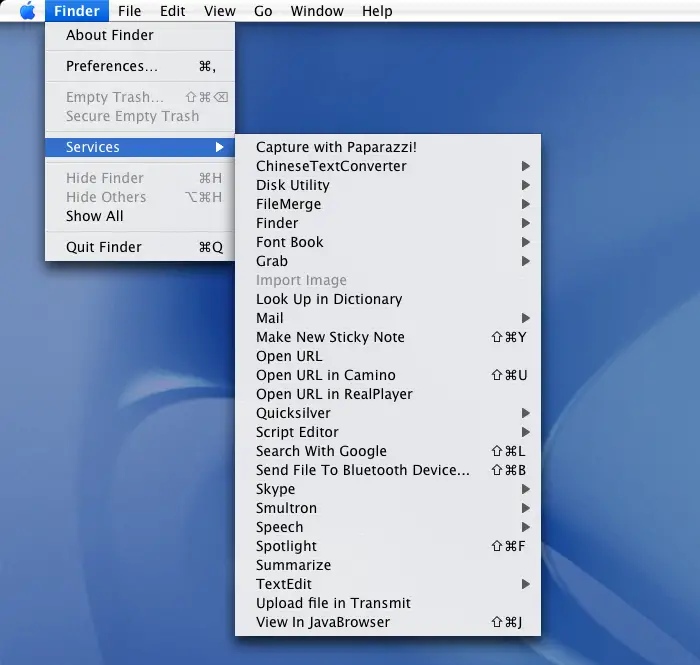Expand the Speech submenu
Image resolution: width=700 pixels, height=665 pixels.
pos(388,527)
